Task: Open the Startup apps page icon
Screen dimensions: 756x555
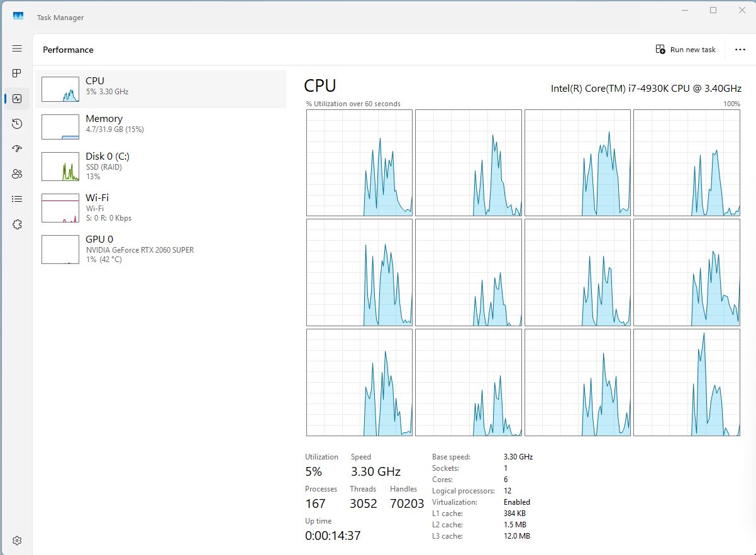Action: (x=17, y=149)
